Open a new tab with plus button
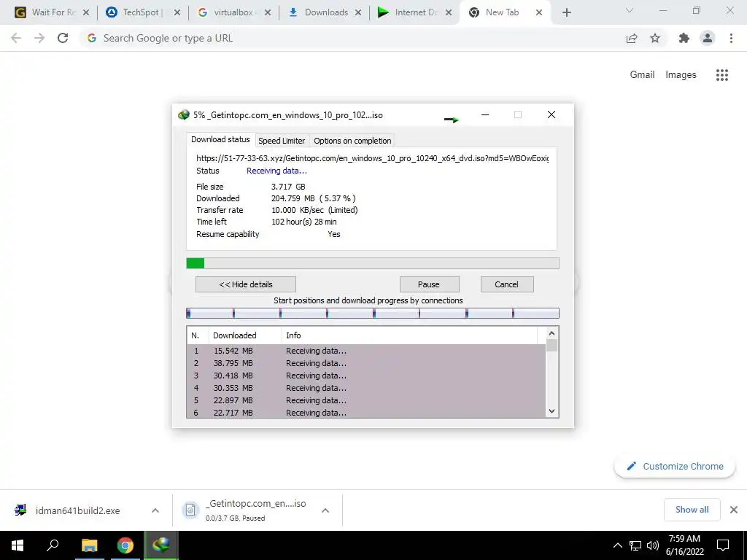 pyautogui.click(x=566, y=12)
